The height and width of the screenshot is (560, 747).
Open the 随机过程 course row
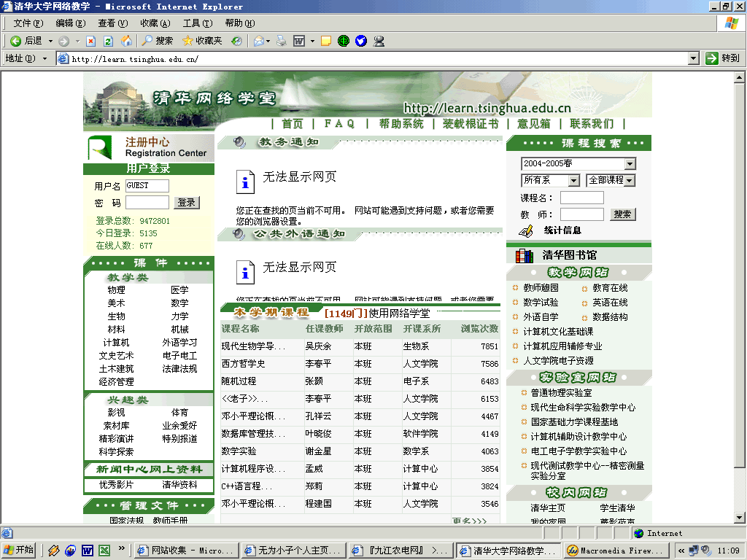(x=360, y=381)
